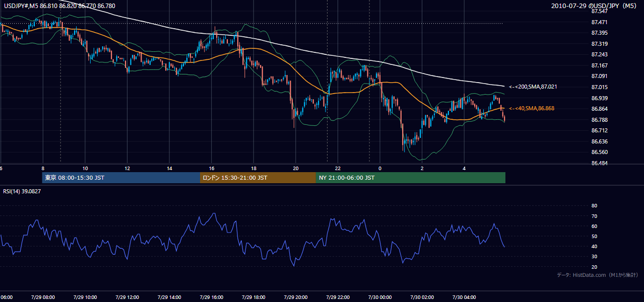Viewport: 644px width, 302px height.
Task: Click the 86.712 price axis label
Action: pos(599,130)
